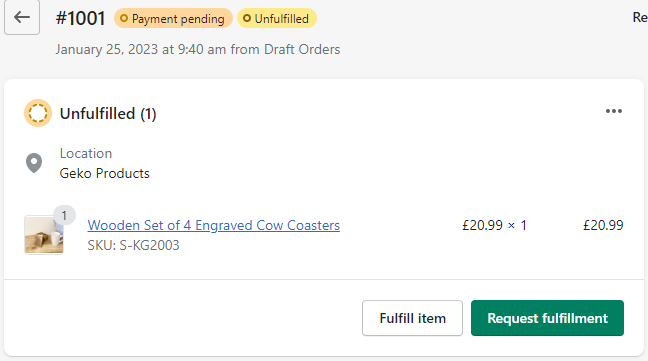The image size is (648, 361).
Task: Go back using the left arrow button
Action: pyautogui.click(x=22, y=17)
